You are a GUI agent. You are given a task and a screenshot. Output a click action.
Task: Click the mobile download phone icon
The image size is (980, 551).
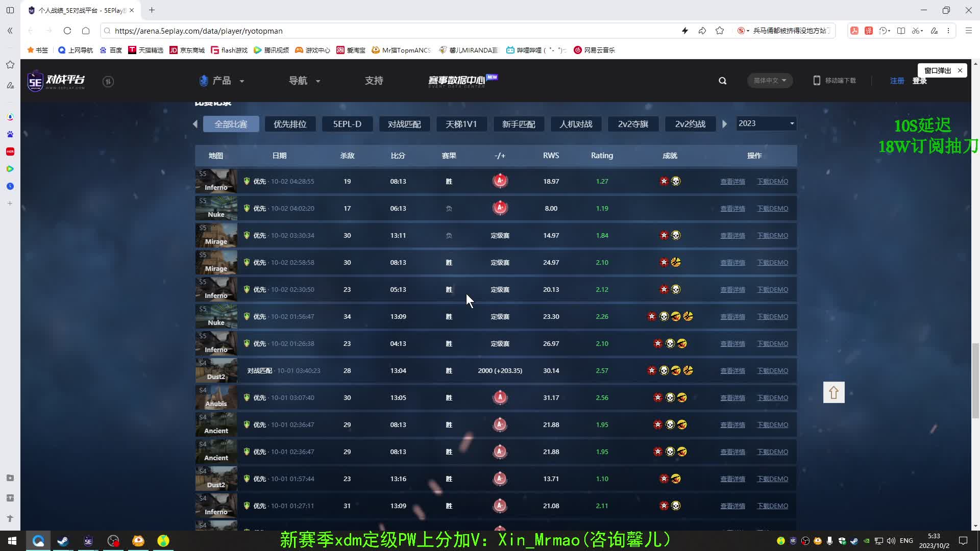pos(817,81)
